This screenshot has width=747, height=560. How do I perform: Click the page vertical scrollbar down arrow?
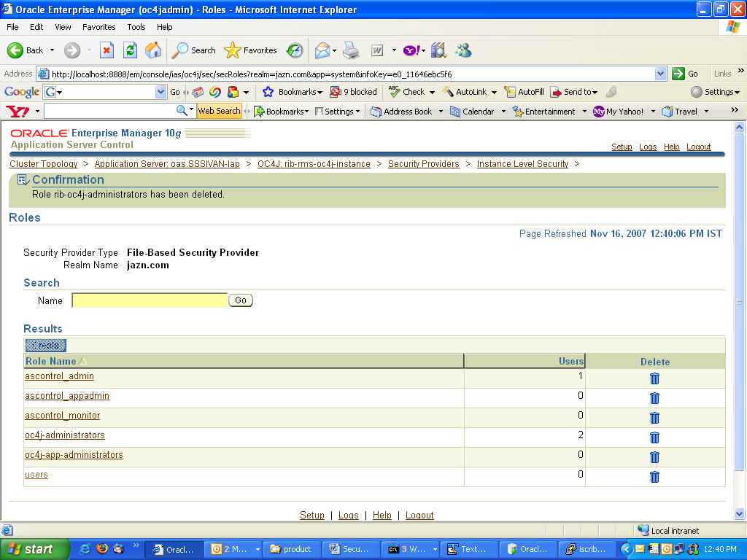click(740, 514)
